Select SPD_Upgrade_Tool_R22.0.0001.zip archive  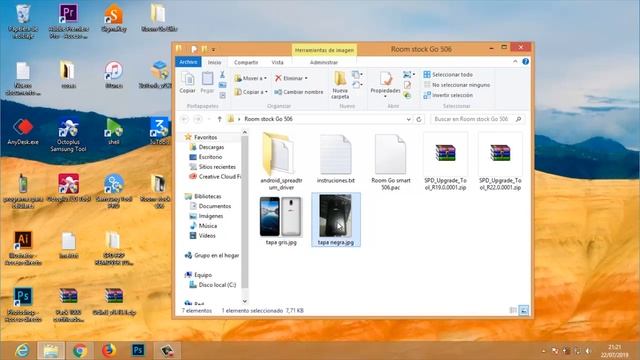pos(500,161)
